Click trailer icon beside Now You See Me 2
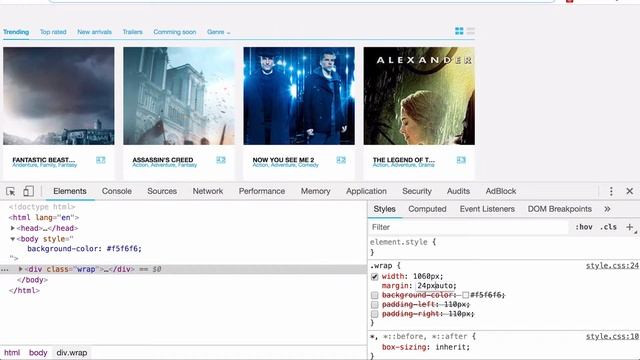Screen dimensions: 640x360 click(341, 160)
